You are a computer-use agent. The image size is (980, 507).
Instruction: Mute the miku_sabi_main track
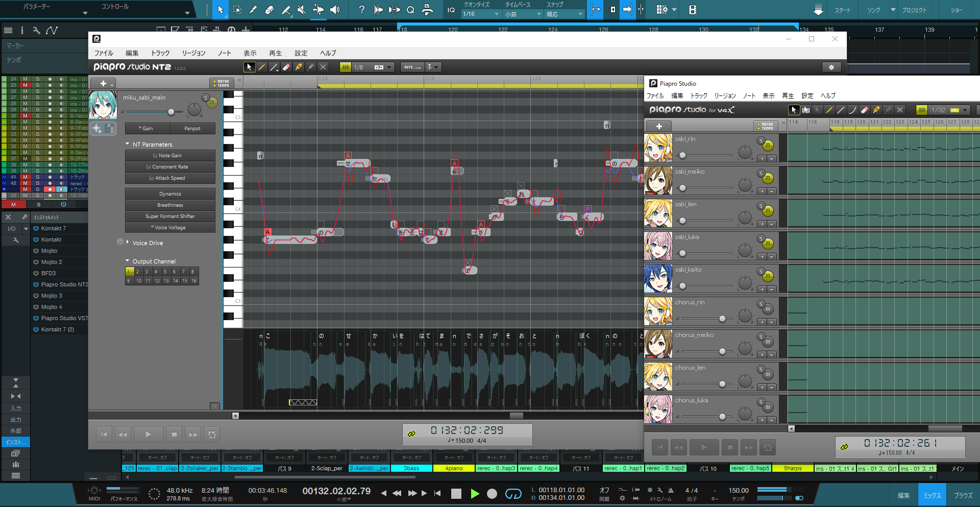click(x=212, y=103)
